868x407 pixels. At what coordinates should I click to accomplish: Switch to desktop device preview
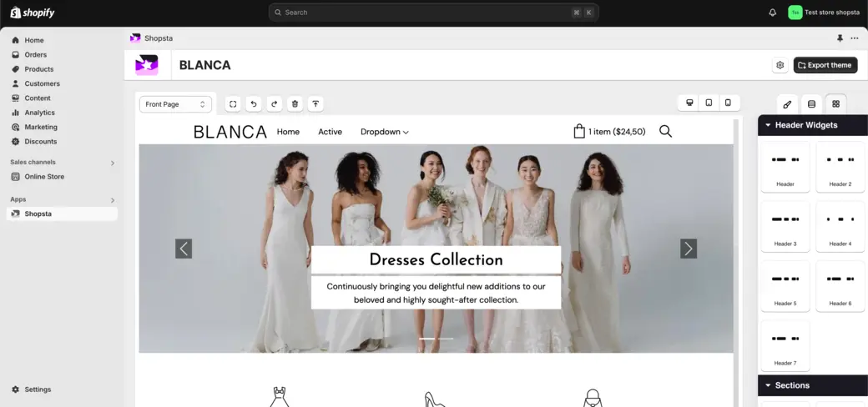689,103
